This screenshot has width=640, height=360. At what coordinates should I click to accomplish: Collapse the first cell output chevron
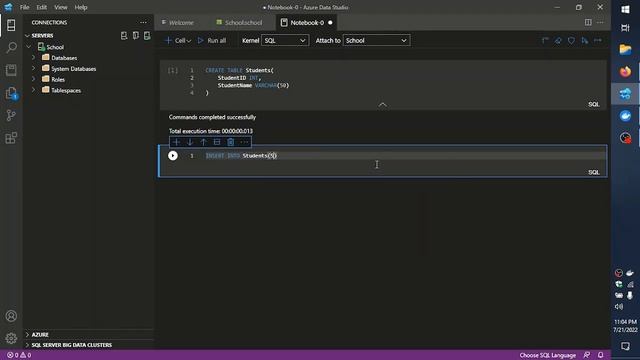pyautogui.click(x=382, y=105)
